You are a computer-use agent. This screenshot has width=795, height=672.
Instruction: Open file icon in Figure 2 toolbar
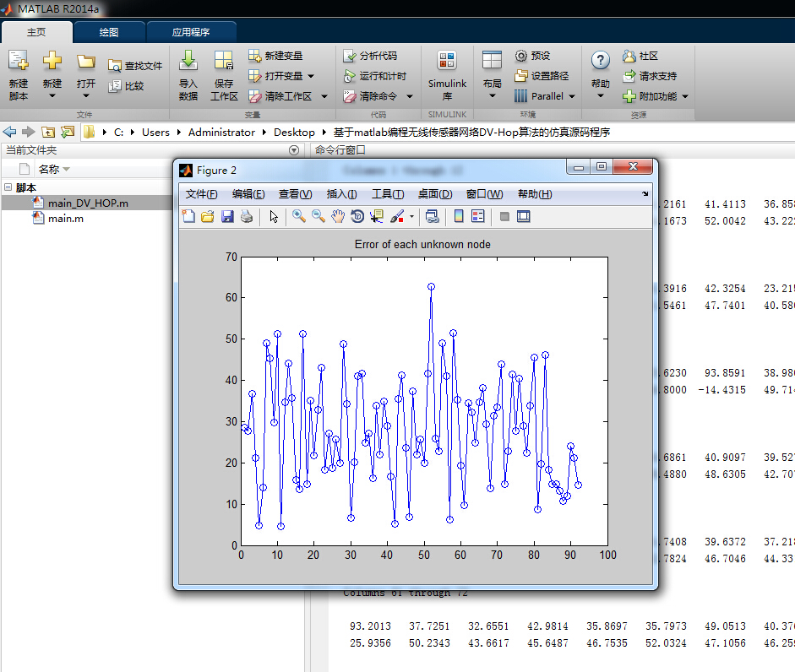point(207,216)
